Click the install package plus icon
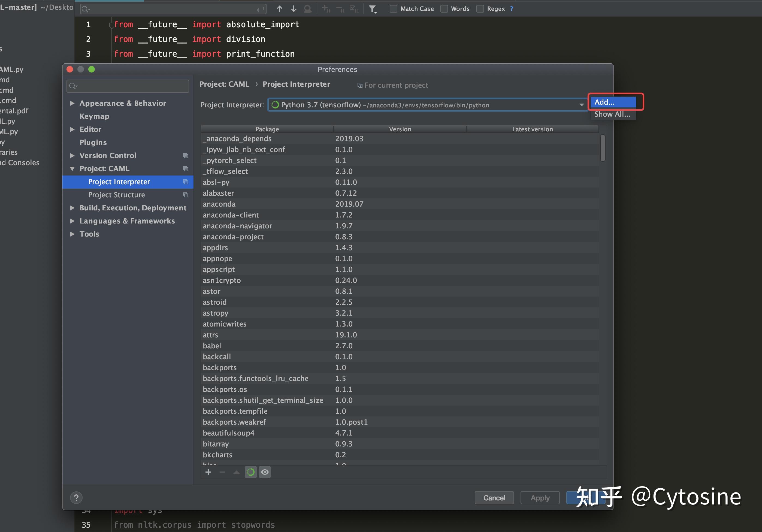762x532 pixels. point(208,472)
